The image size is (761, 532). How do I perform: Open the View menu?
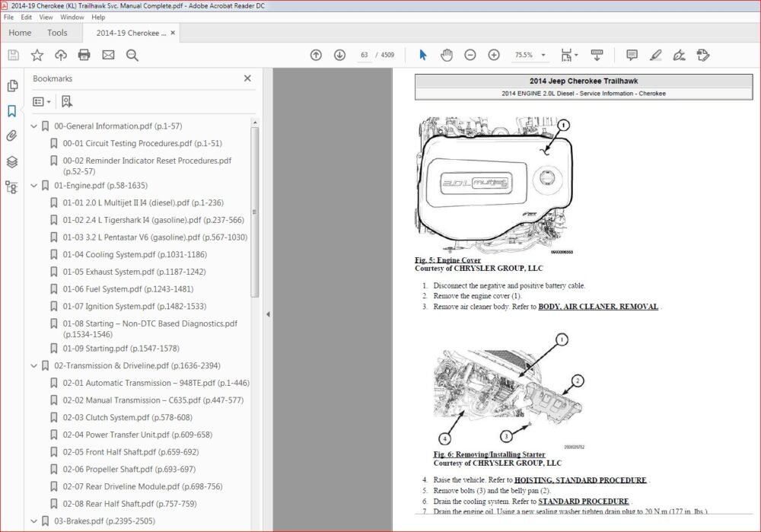(x=46, y=17)
